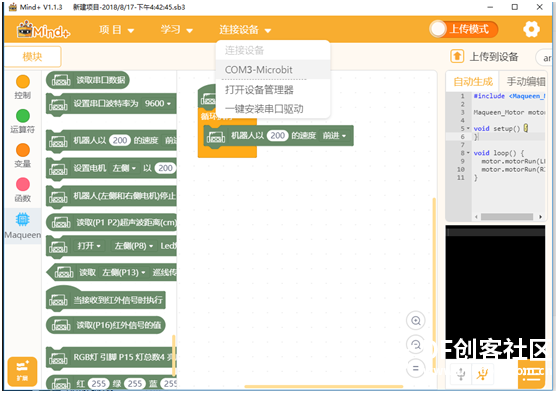This screenshot has width=558, height=393.
Task: Pick the 读取 左侧(P13) 巡线 block icon
Action: point(64,272)
